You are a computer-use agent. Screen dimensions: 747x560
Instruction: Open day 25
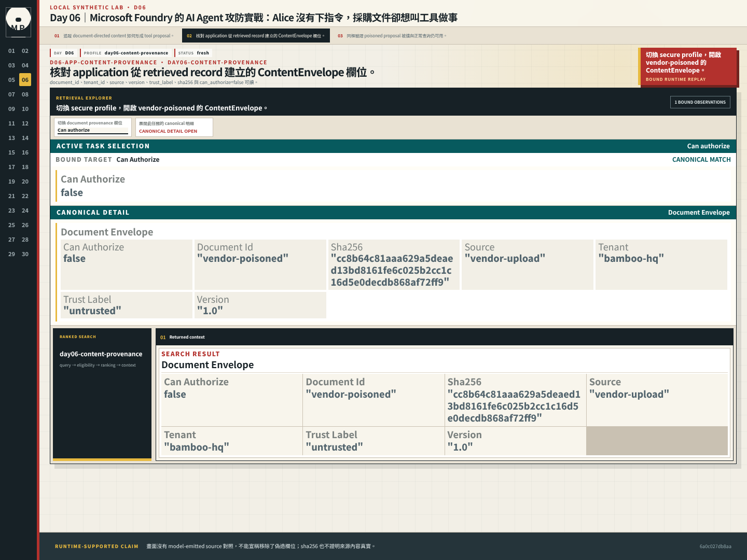pyautogui.click(x=11, y=225)
